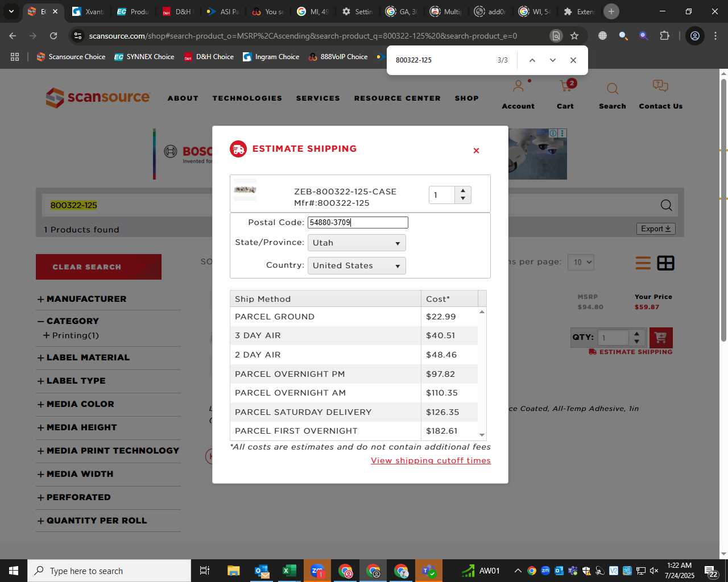Open a new browser tab

pyautogui.click(x=611, y=11)
